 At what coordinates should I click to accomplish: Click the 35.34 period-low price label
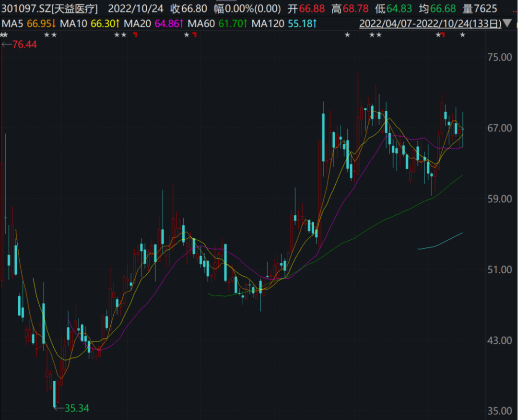tap(77, 408)
